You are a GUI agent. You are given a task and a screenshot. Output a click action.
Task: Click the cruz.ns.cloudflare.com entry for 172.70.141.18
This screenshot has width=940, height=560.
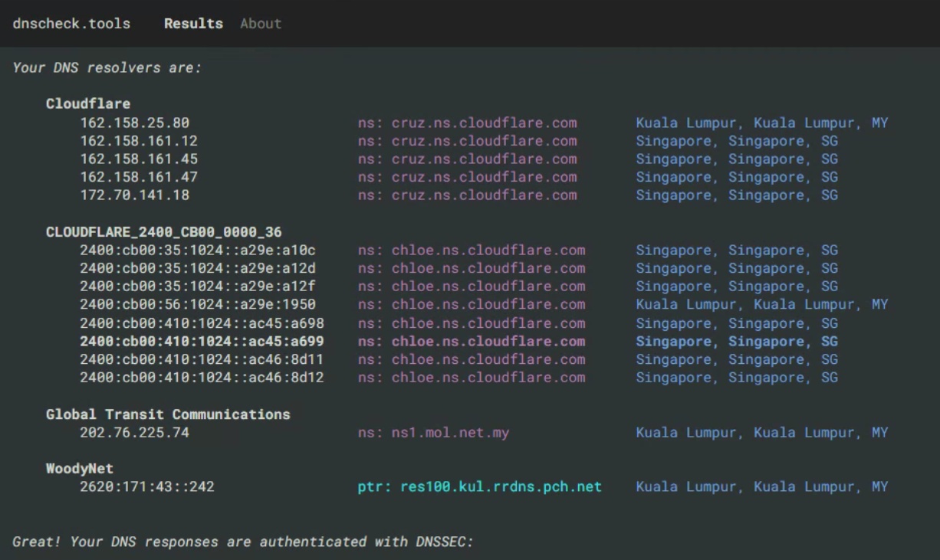pos(467,195)
